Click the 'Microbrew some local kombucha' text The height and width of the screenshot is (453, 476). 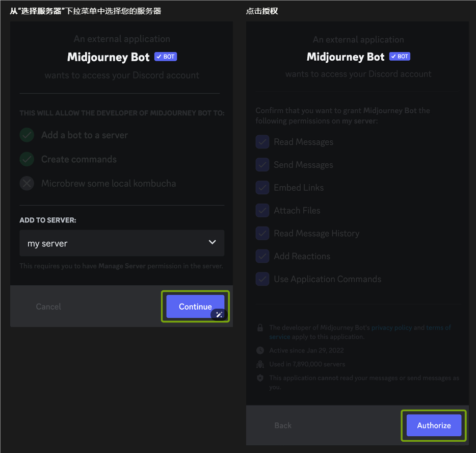[109, 184]
